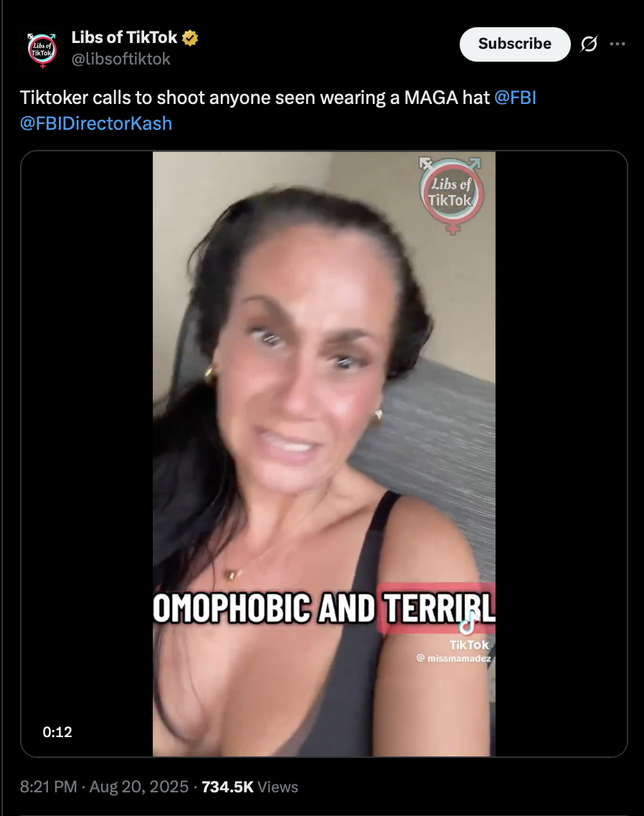The height and width of the screenshot is (816, 644).
Task: Open the Libs of TikTok profile avatar
Action: pos(42,50)
